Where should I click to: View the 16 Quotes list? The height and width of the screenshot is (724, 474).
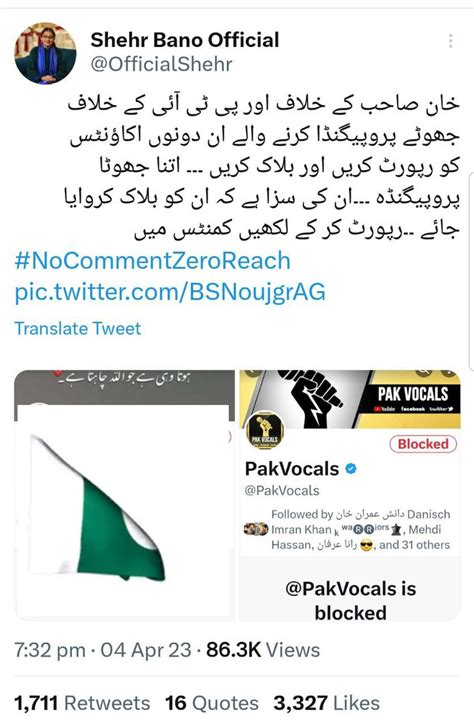coord(212,703)
